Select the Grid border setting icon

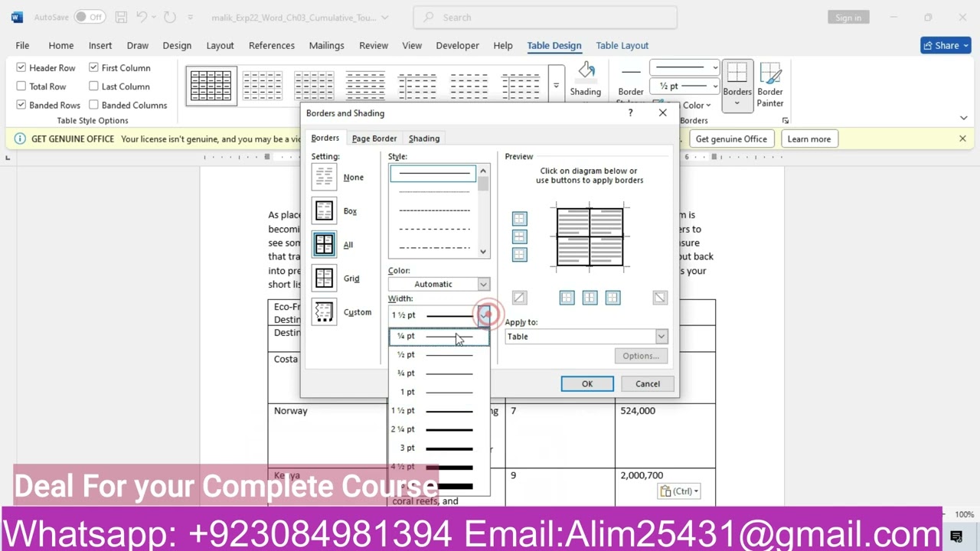pos(324,278)
